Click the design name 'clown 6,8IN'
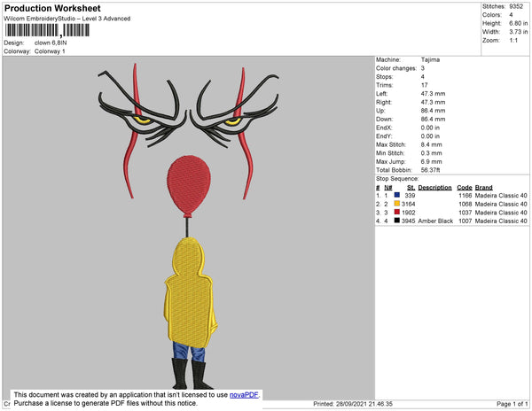The width and height of the screenshot is (532, 411). click(x=51, y=43)
